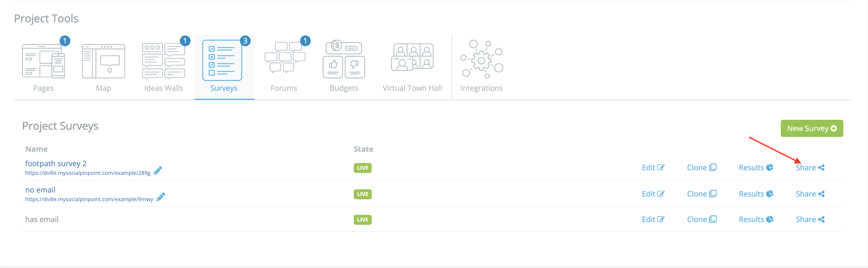868x268 pixels.
Task: Share the footpath survey 2
Action: click(x=810, y=168)
